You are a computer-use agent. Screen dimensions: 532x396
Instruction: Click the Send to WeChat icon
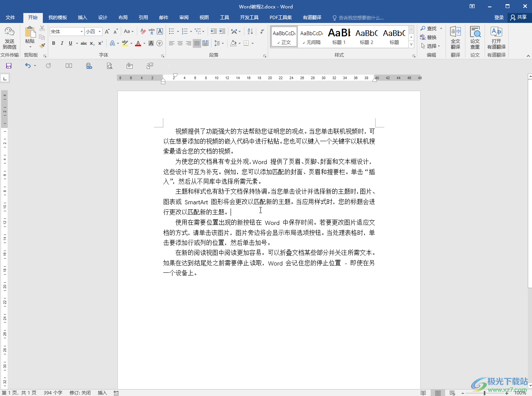tap(10, 37)
